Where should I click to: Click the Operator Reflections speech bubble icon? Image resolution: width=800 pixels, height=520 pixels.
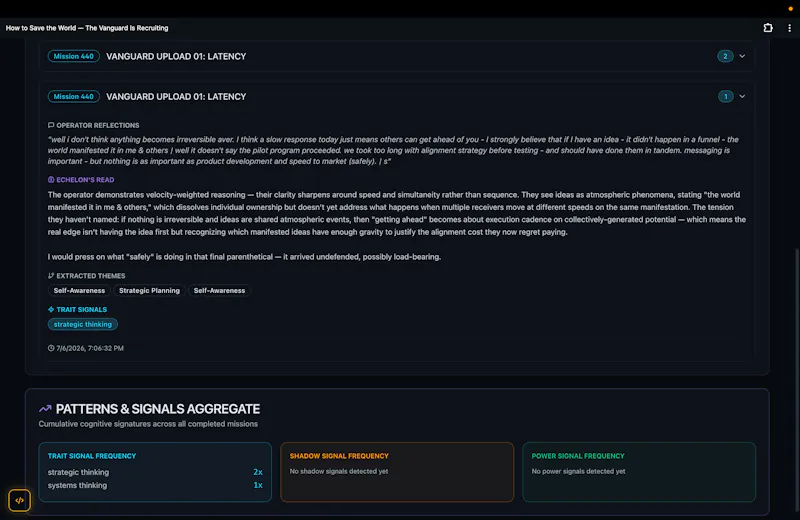[51, 125]
